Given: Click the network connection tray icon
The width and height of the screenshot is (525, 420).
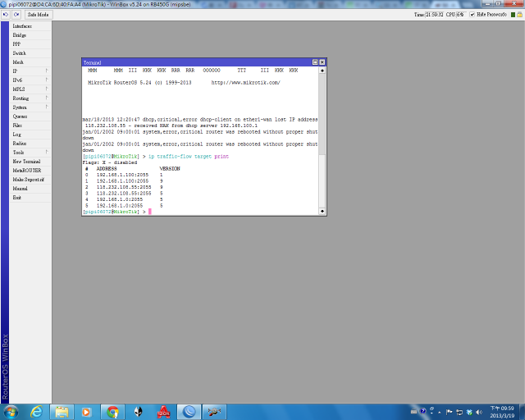Looking at the screenshot, I should pos(459,412).
